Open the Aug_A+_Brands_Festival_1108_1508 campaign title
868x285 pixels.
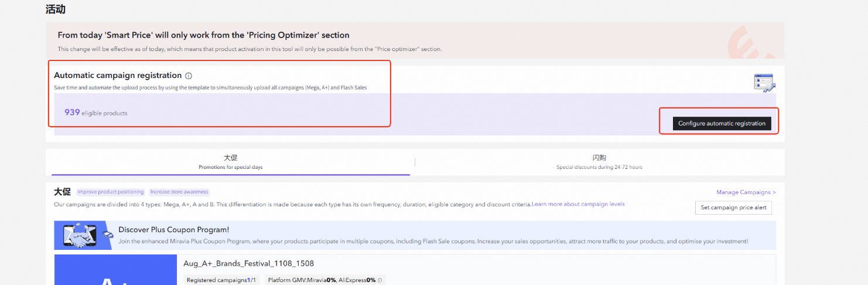click(249, 263)
